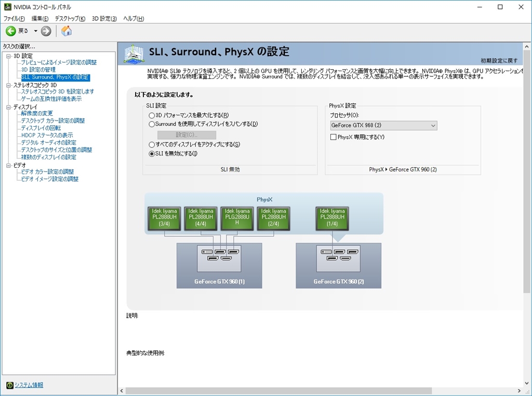
Task: Collapse the ディスプレイ tree node
Action: pyautogui.click(x=8, y=107)
